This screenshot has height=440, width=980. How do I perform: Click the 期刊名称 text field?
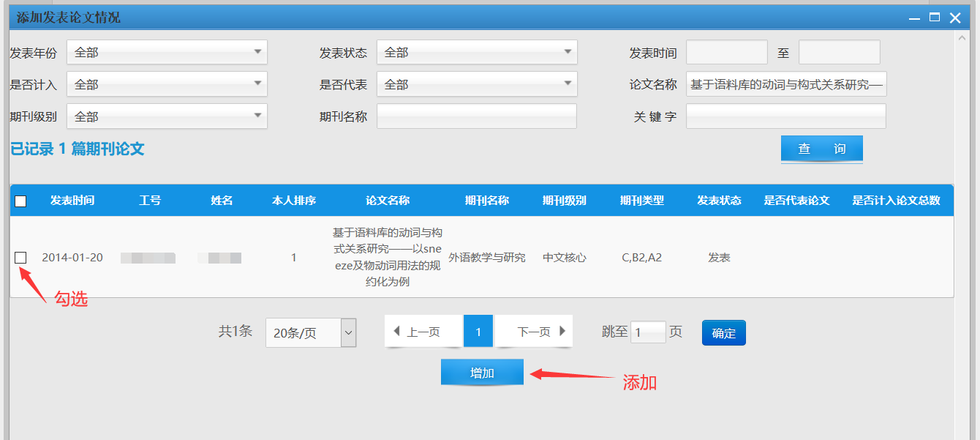(477, 116)
